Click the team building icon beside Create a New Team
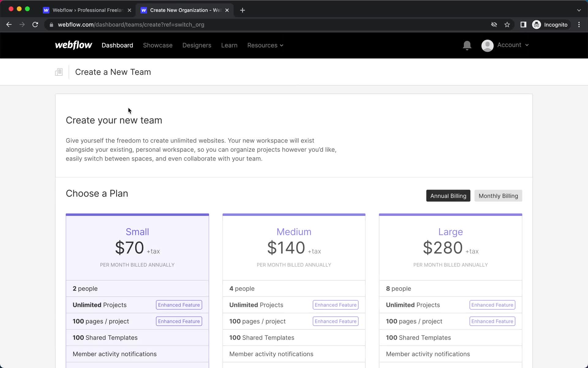 (59, 72)
